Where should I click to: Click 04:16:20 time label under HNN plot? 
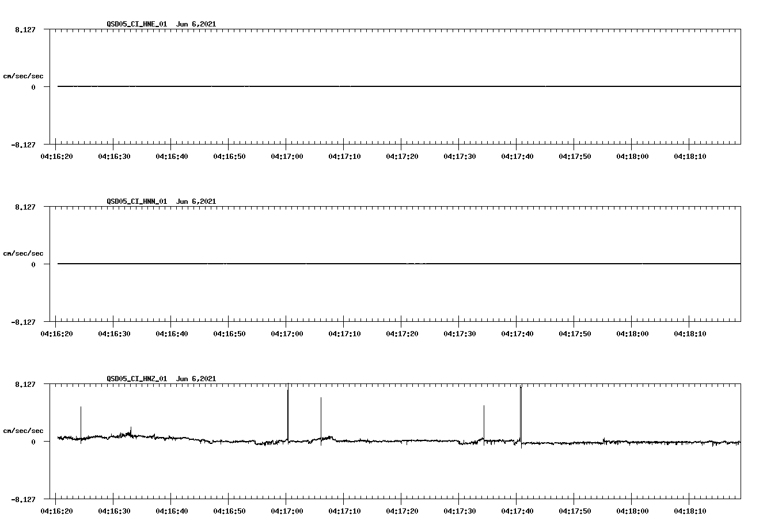[56, 334]
